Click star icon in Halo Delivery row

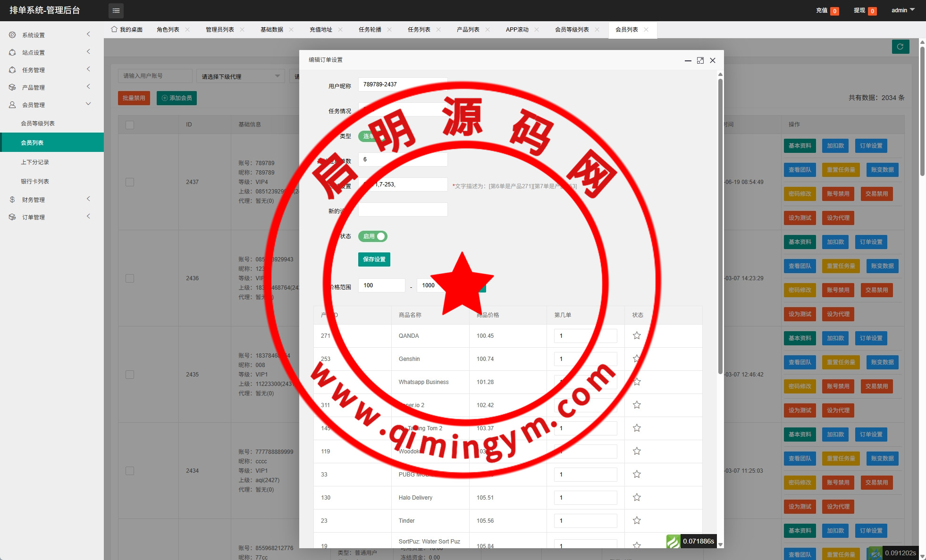[x=637, y=497]
